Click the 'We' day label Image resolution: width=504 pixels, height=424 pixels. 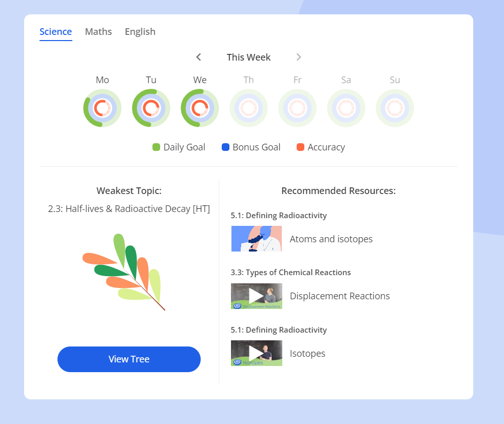[200, 80]
